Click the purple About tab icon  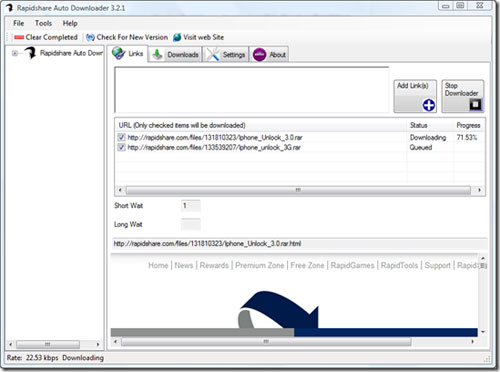click(x=259, y=55)
